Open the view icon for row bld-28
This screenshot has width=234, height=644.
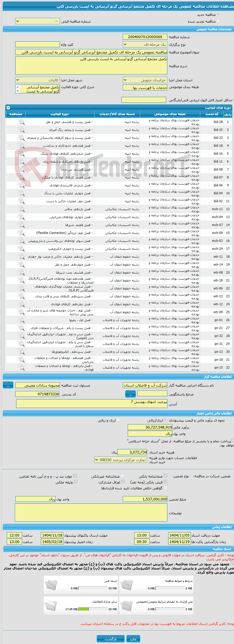21,122
